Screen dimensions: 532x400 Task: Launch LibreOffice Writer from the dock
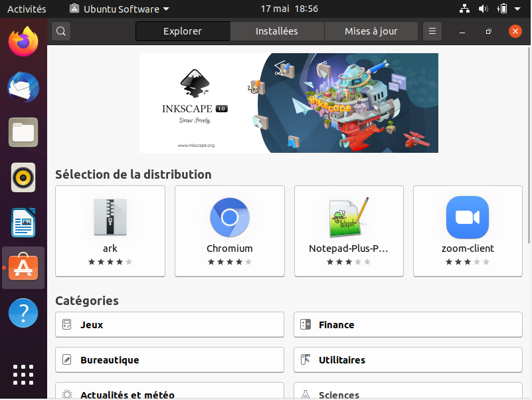coord(23,223)
